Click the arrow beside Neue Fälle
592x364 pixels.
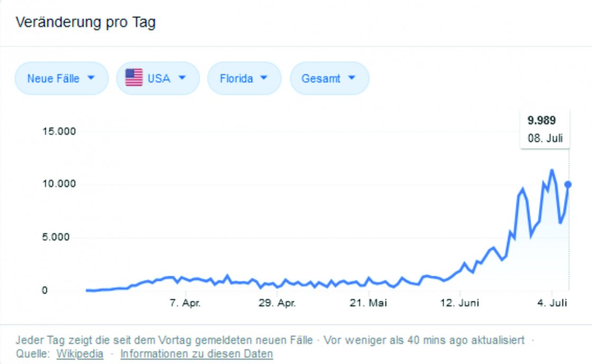tap(91, 78)
